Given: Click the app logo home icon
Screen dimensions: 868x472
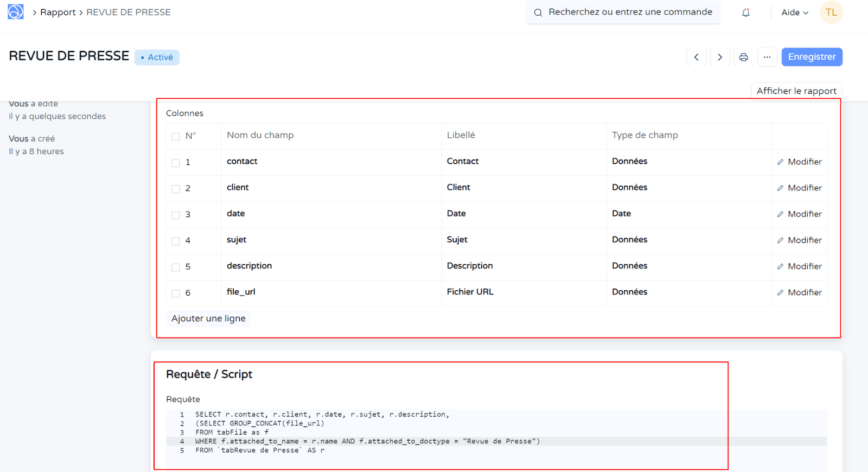Looking at the screenshot, I should point(15,12).
